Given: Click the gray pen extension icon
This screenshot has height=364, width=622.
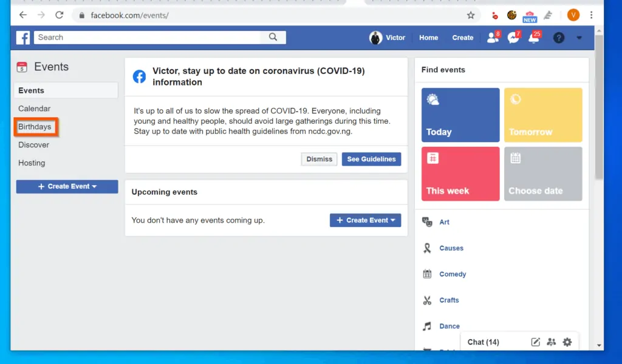Looking at the screenshot, I should pyautogui.click(x=548, y=15).
